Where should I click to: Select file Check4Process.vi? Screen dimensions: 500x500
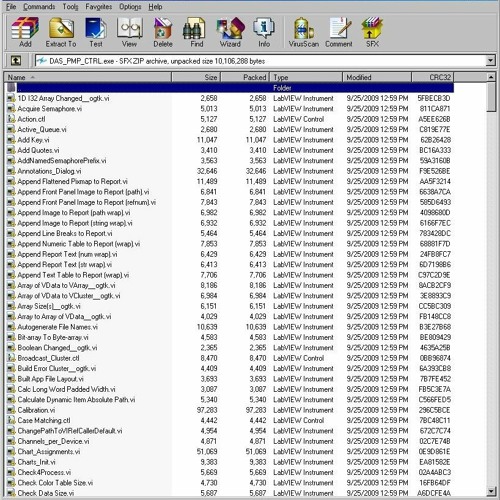coord(44,472)
